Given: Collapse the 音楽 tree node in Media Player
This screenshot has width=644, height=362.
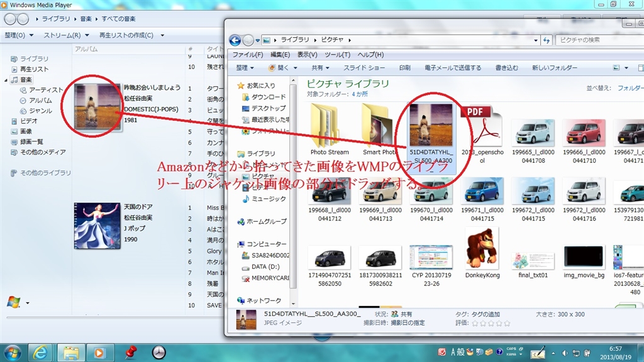Looking at the screenshot, I should click(6, 80).
